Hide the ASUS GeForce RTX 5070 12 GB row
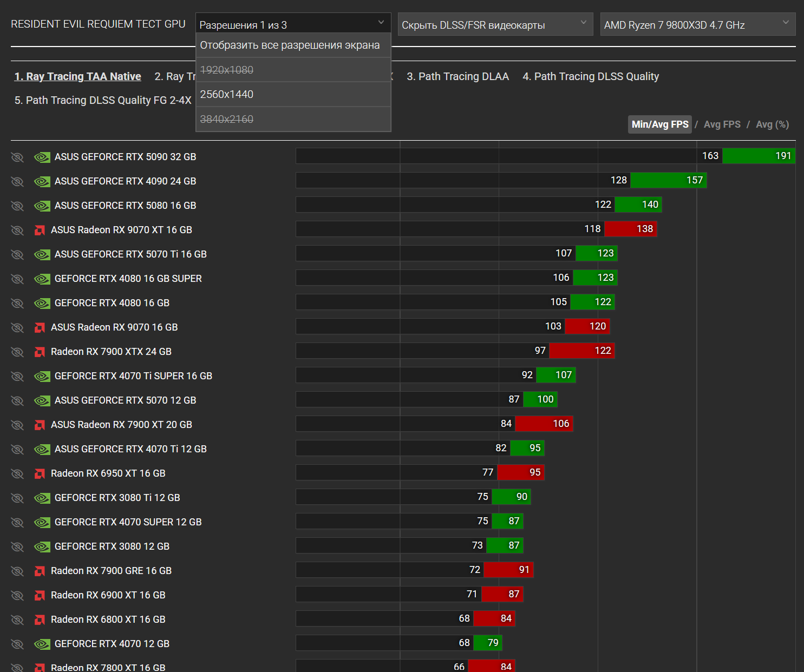Screen dimensions: 804x672 [17, 400]
